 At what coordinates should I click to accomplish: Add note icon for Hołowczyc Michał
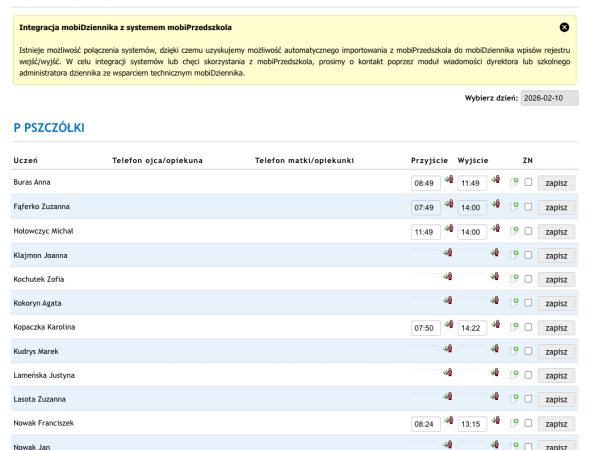[514, 231]
